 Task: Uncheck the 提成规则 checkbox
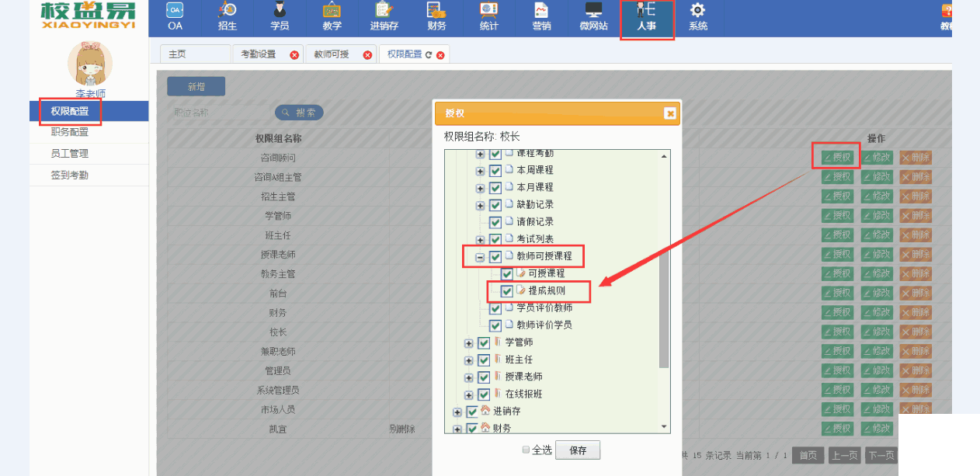[x=507, y=291]
